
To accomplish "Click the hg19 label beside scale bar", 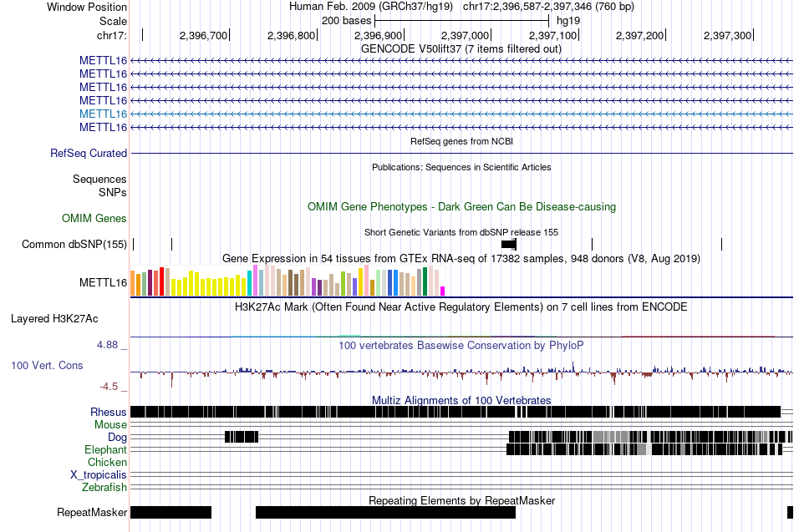I will click(x=568, y=21).
